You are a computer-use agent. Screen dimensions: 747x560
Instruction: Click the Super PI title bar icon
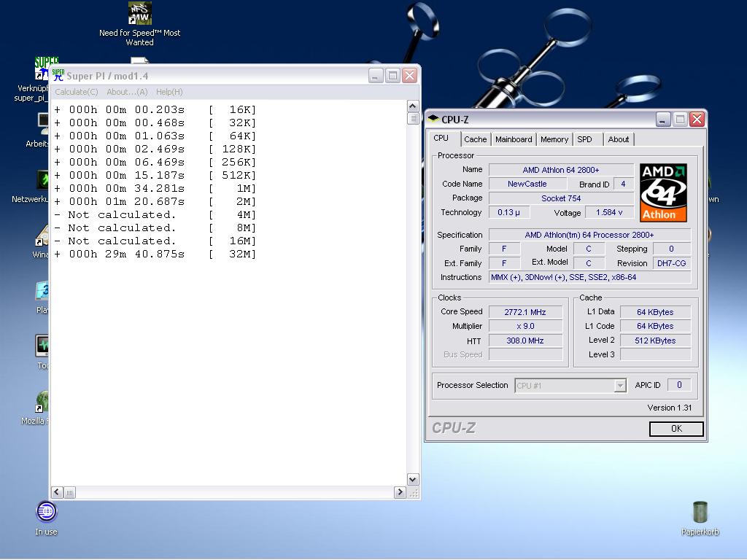58,75
